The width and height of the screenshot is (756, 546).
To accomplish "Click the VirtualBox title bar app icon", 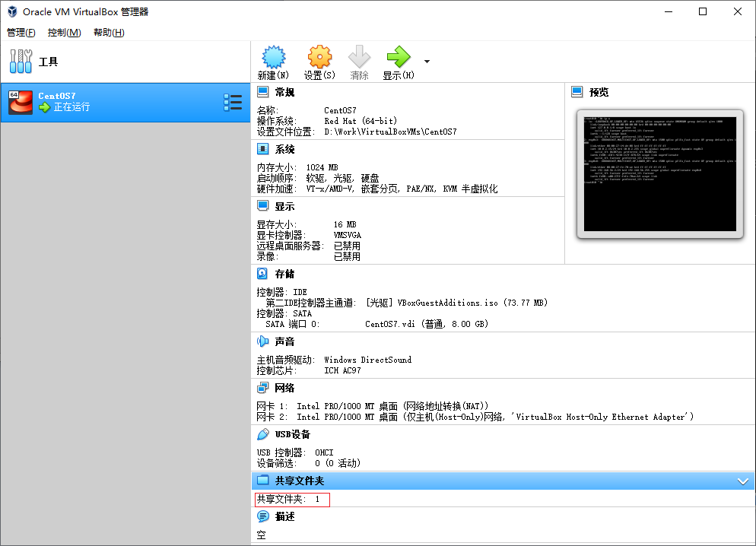I will coord(12,11).
